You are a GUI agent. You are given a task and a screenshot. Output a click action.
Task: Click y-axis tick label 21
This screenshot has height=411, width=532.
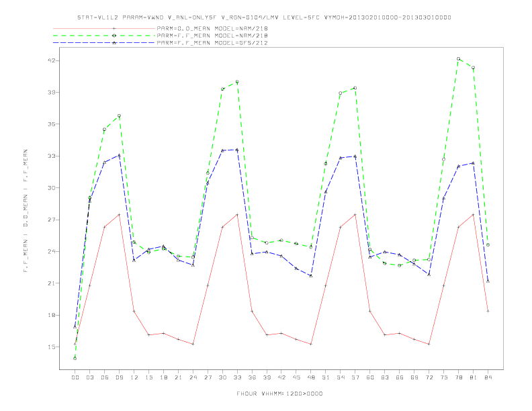tap(52, 283)
